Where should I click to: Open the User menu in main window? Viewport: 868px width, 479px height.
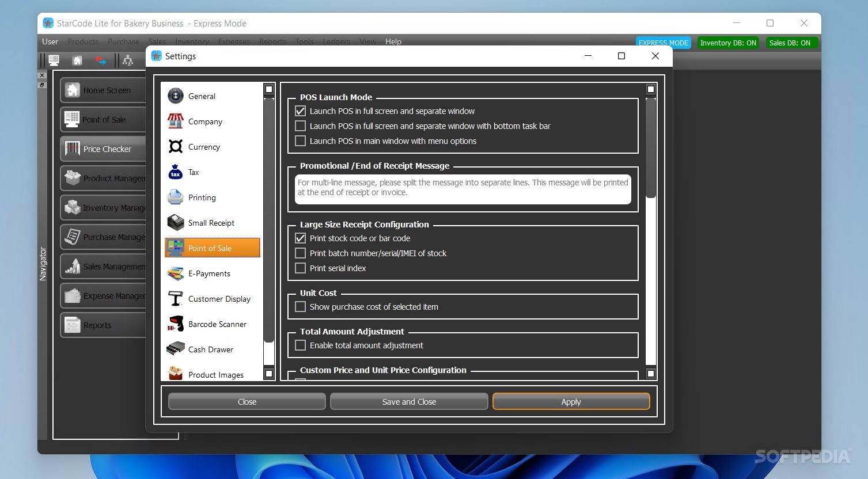(50, 41)
